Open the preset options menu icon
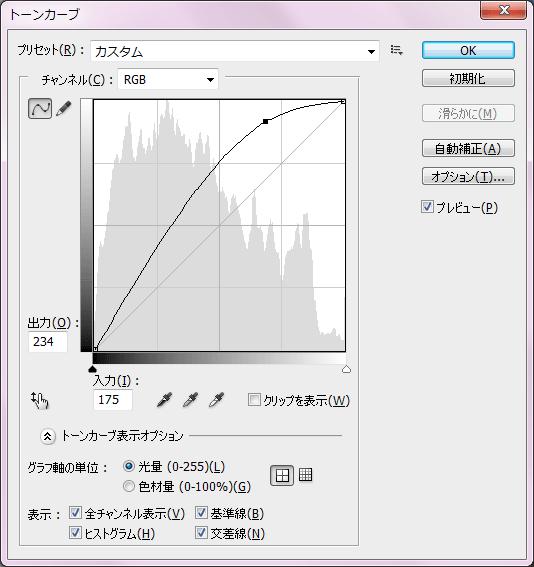Viewport: 534px width, 567px height. [397, 50]
